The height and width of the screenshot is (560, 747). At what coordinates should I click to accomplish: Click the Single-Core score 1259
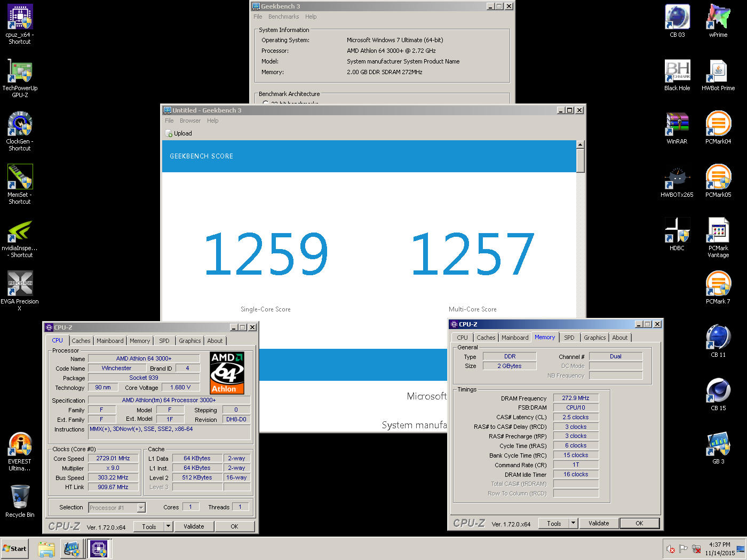(266, 254)
